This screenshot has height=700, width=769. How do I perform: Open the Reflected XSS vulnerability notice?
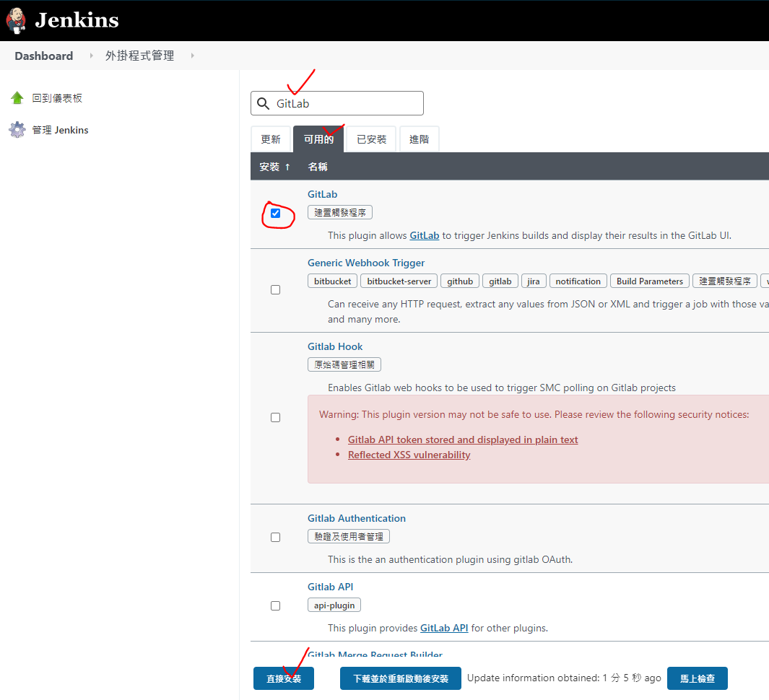[409, 455]
